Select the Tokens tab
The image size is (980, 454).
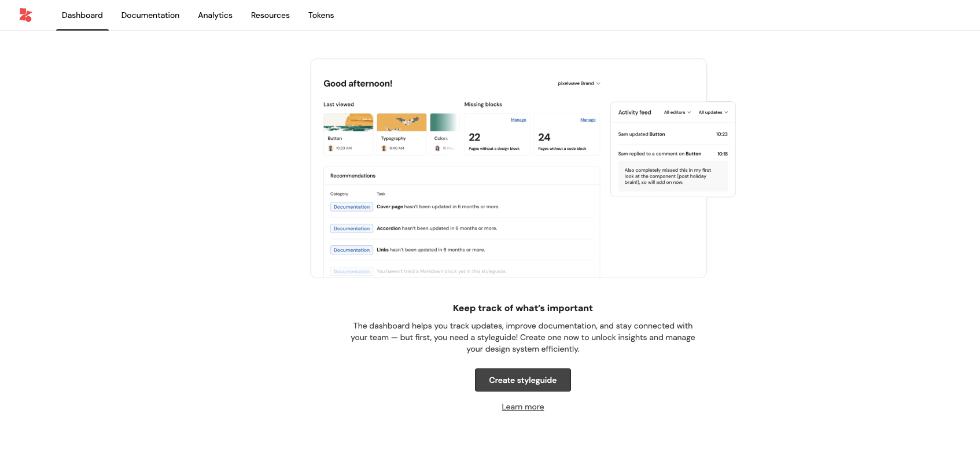[x=320, y=15]
